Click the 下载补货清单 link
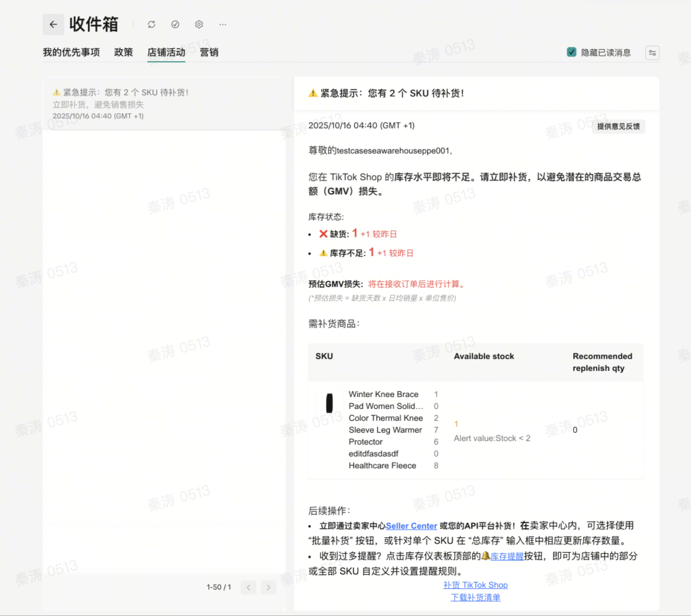Image resolution: width=691 pixels, height=616 pixels. (x=475, y=597)
